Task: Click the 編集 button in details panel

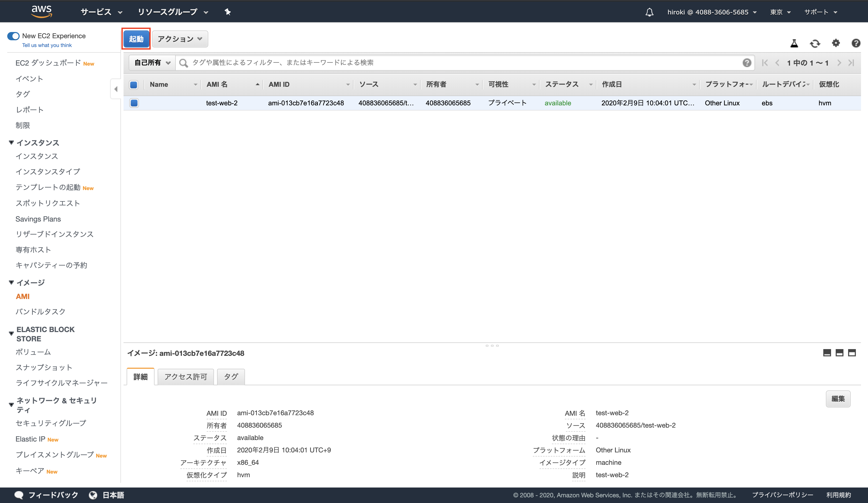Action: click(x=838, y=399)
